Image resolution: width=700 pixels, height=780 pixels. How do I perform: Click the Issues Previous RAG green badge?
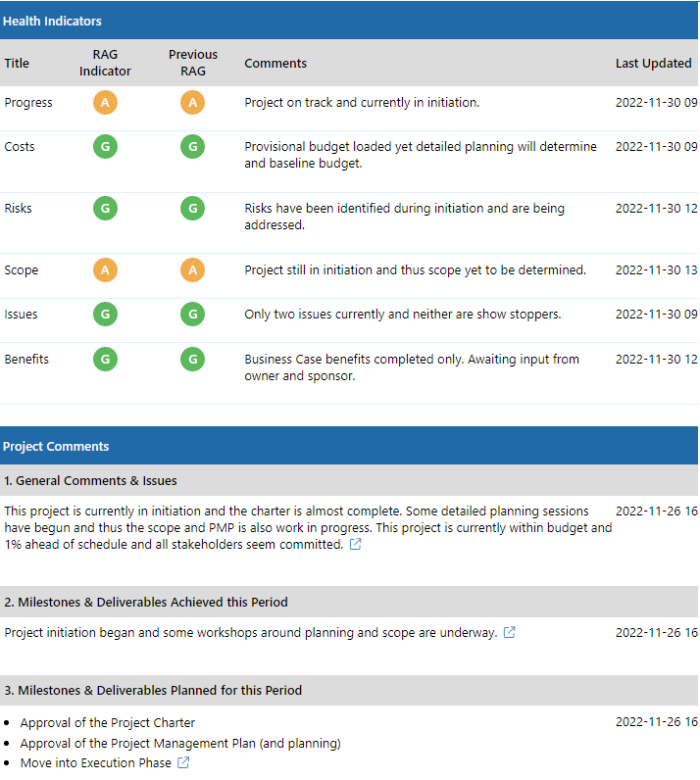193,315
